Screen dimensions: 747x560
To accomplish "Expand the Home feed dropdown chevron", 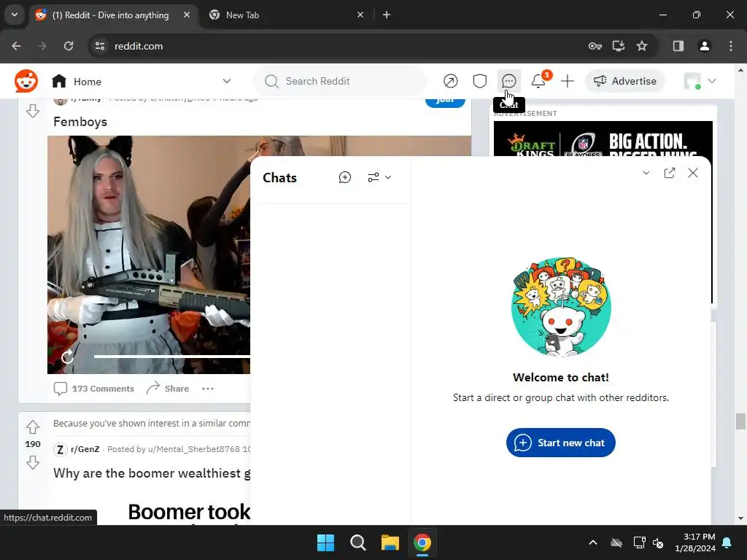I will click(227, 81).
